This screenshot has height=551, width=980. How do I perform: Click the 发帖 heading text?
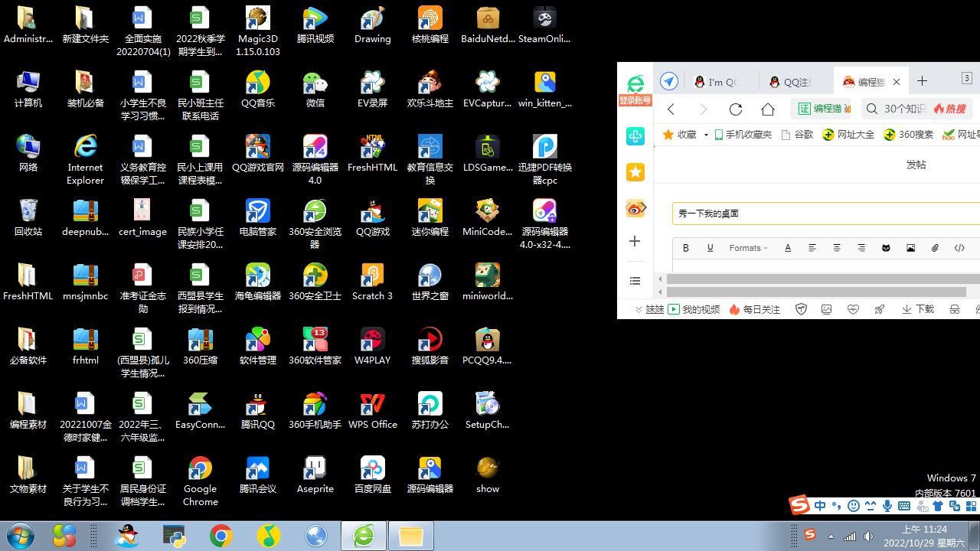click(x=916, y=165)
